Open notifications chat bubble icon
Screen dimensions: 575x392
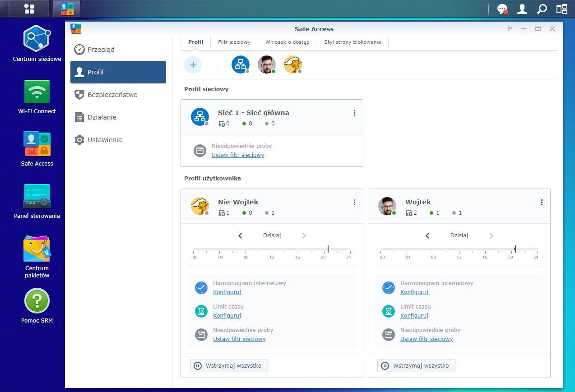pyautogui.click(x=502, y=9)
